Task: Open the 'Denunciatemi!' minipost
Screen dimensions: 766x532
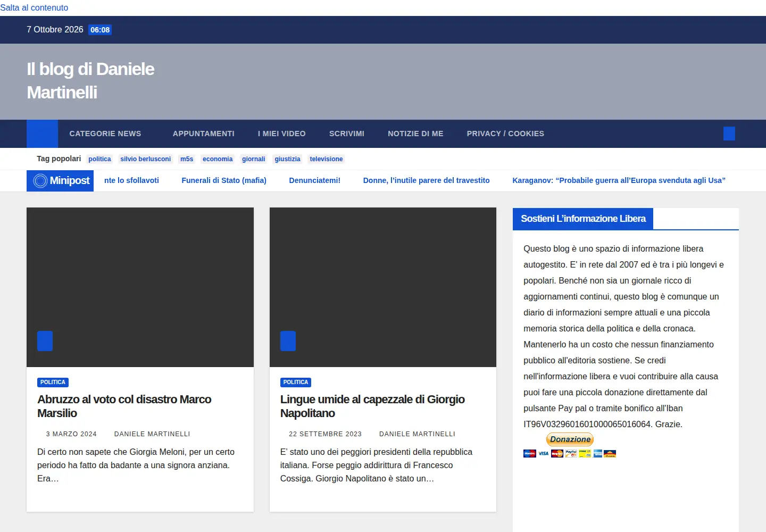Action: [x=315, y=180]
